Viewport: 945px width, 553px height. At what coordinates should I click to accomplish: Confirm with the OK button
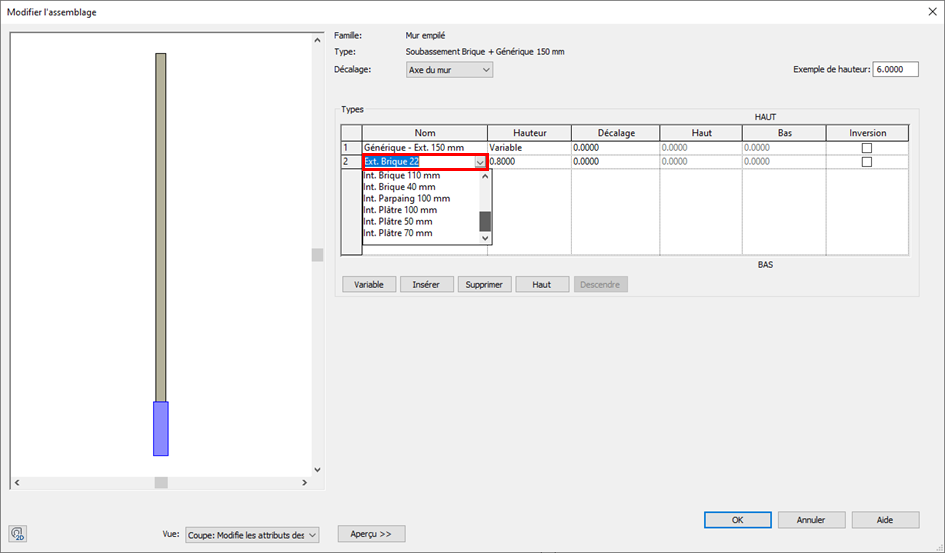[x=737, y=520]
